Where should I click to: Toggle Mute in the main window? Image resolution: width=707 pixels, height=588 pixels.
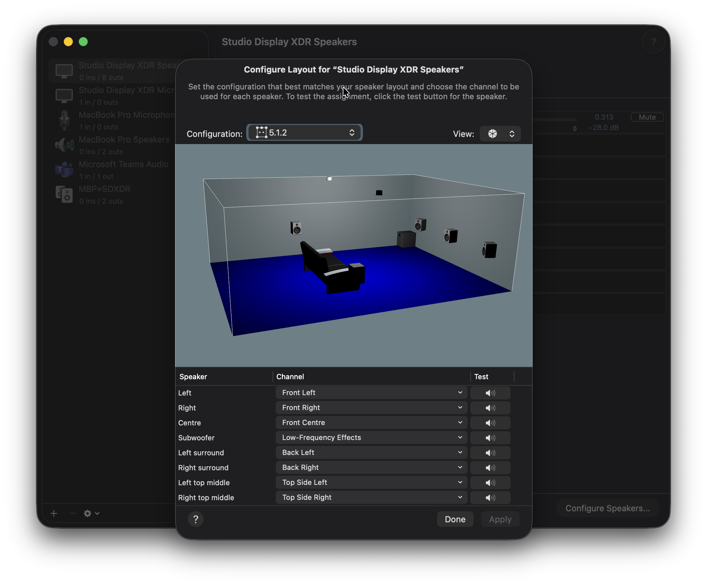tap(647, 117)
